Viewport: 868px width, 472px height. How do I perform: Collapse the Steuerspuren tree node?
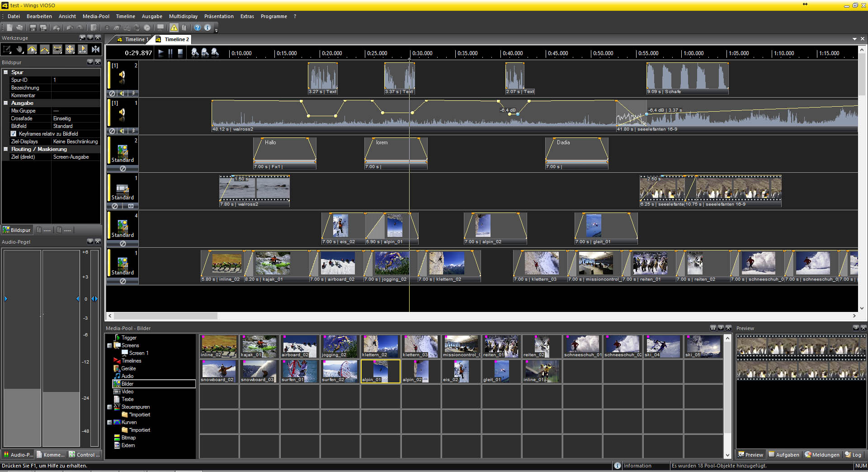pyautogui.click(x=109, y=407)
